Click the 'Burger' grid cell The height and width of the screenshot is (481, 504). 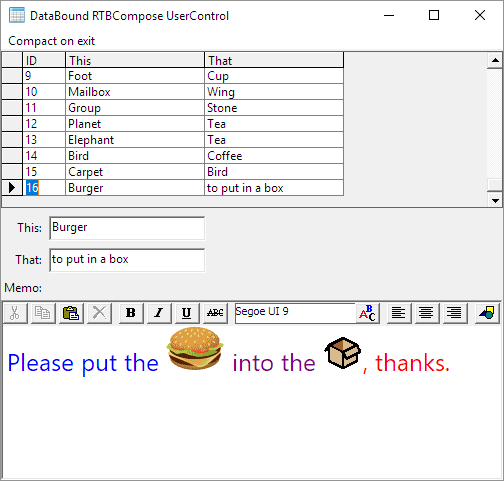[x=135, y=188]
